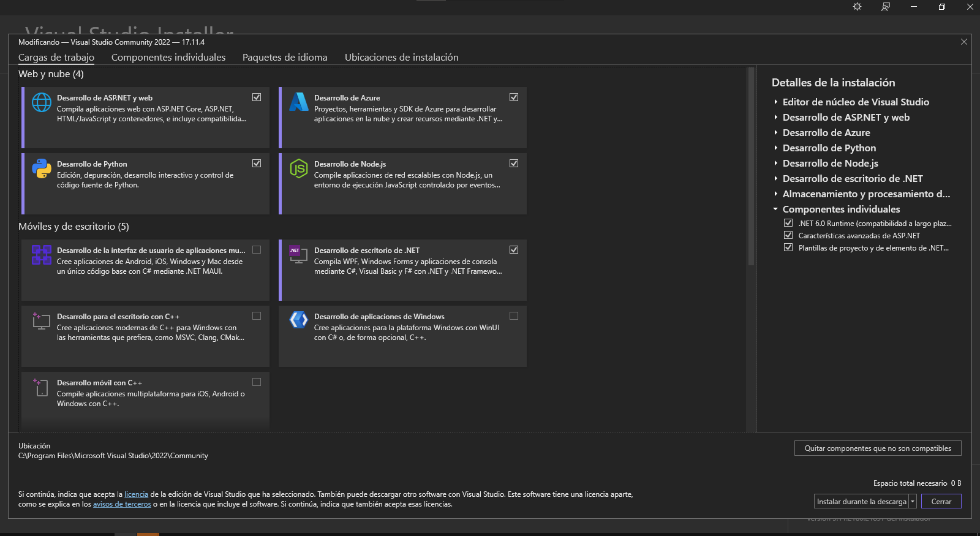
Task: Uncheck Características avanzadas de ASP.NET
Action: 788,235
